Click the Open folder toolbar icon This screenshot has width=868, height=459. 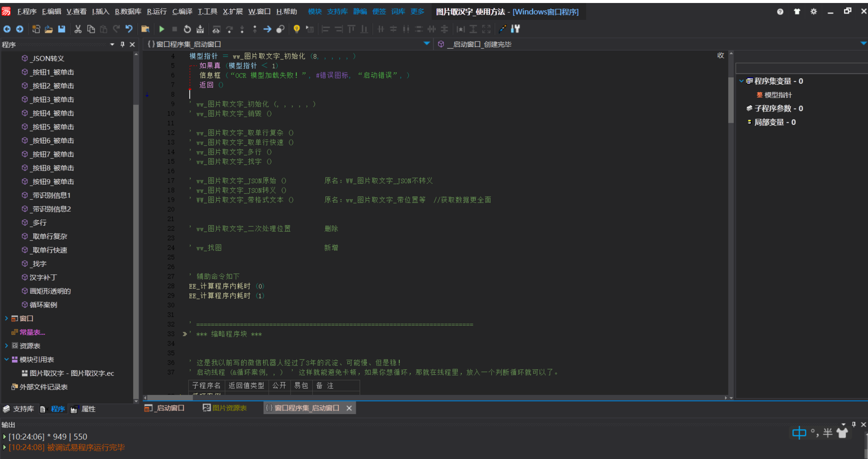(x=49, y=29)
